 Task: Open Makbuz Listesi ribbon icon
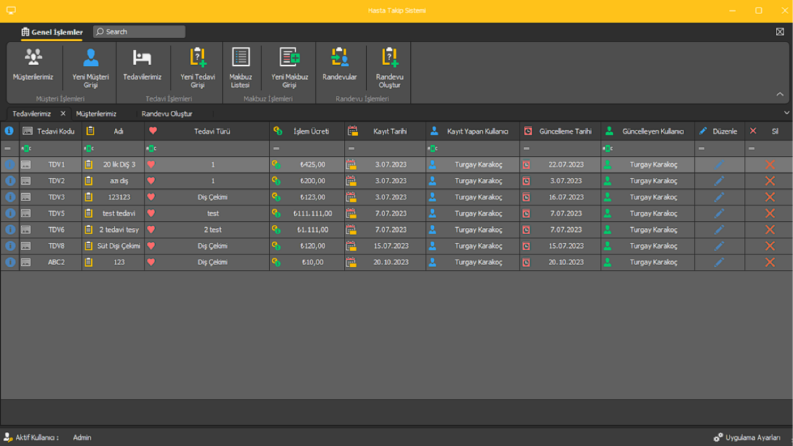pyautogui.click(x=241, y=68)
